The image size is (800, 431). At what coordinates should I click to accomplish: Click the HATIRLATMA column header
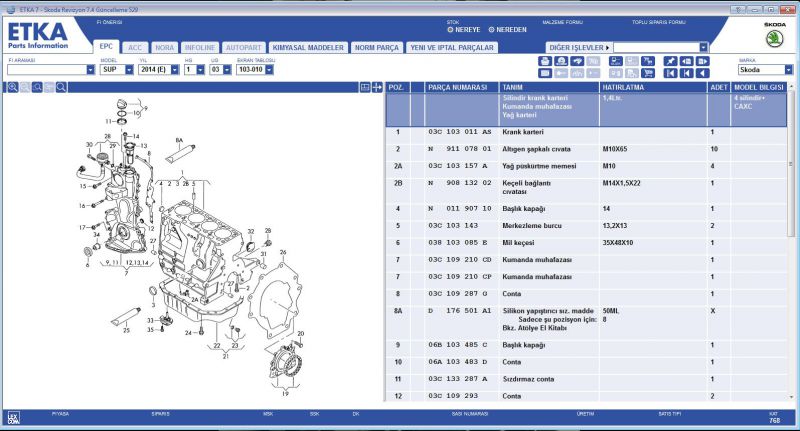tap(653, 87)
